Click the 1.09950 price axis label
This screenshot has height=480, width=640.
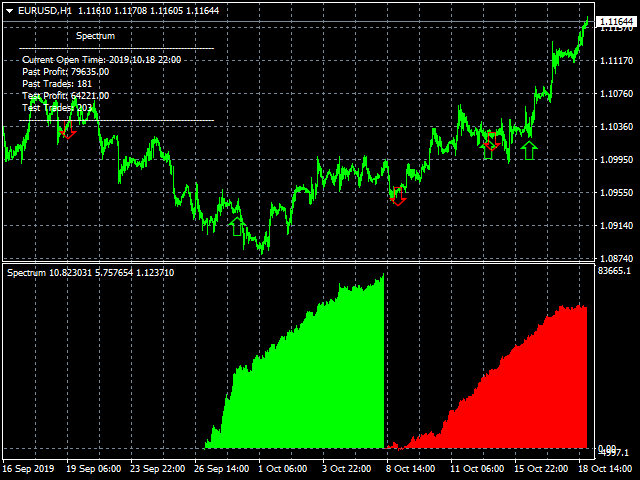[x=616, y=160]
